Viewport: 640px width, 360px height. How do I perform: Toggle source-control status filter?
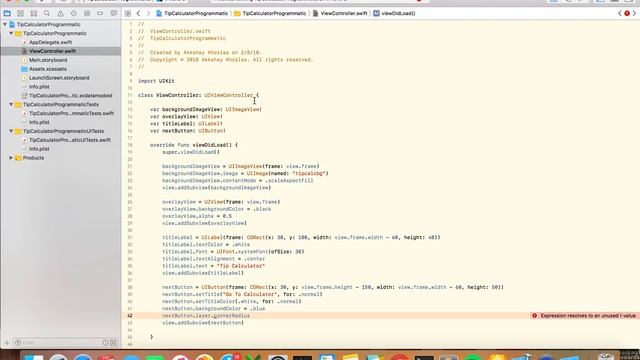click(113, 343)
